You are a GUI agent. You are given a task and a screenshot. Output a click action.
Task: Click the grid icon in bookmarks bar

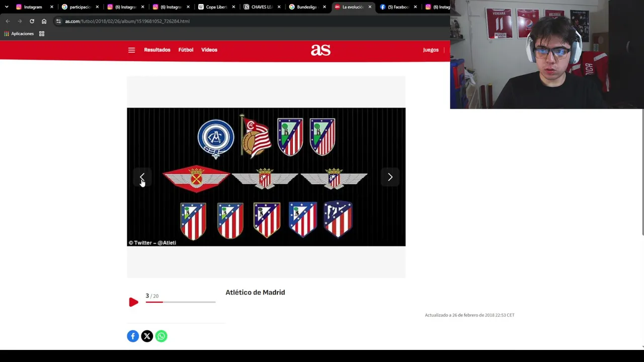42,34
